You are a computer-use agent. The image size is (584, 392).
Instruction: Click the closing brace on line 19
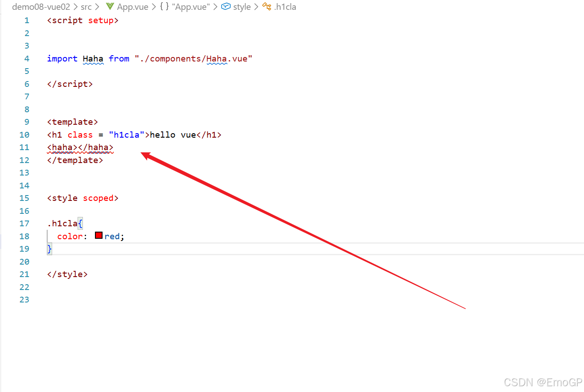[x=49, y=249]
